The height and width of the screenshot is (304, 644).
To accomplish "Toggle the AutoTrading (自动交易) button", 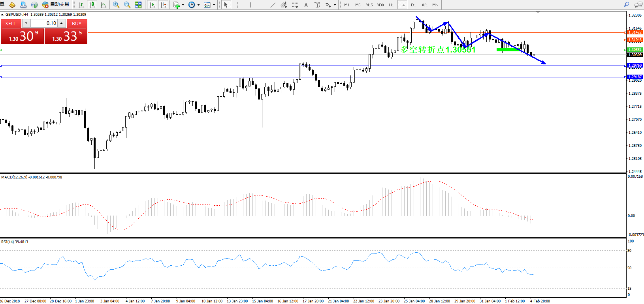I will [56, 5].
